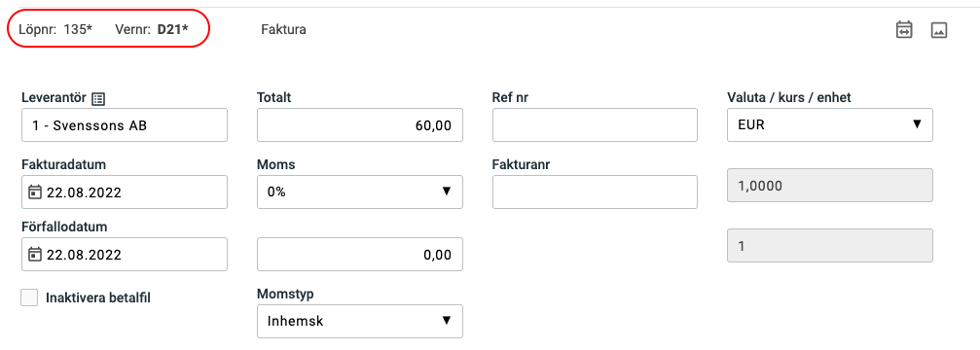Open the supplier list icon beside Leverantör
The image size is (980, 350).
point(98,98)
